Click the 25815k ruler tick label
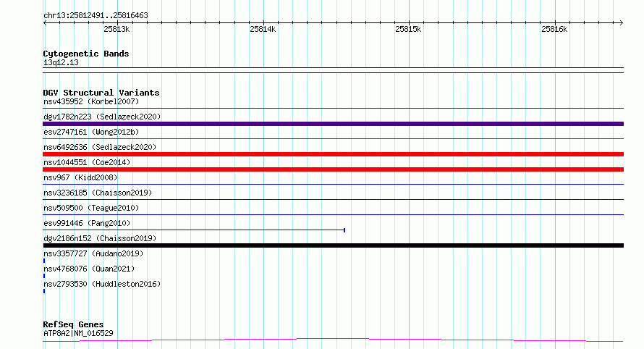The width and height of the screenshot is (644, 349). click(x=408, y=29)
